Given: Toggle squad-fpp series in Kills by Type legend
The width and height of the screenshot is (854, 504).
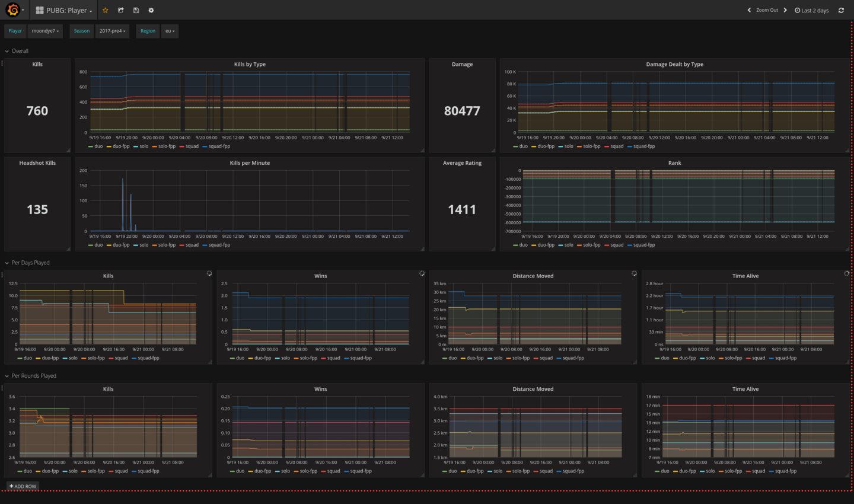Looking at the screenshot, I should 219,146.
